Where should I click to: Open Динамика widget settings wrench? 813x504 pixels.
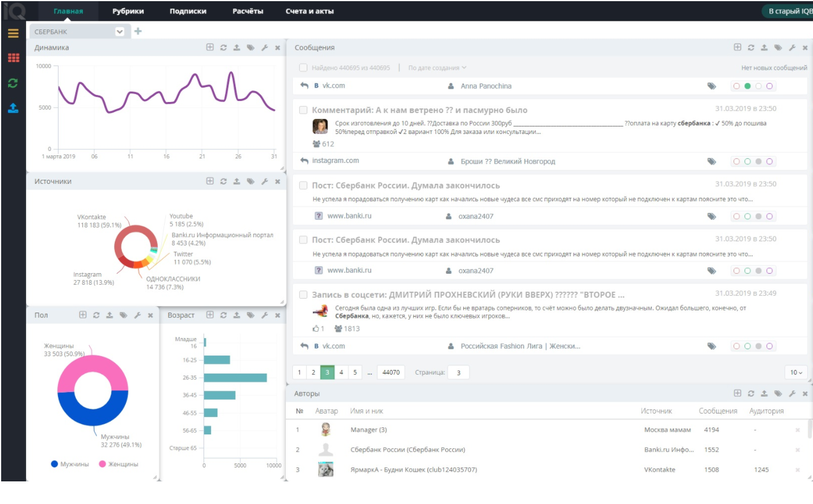(x=264, y=48)
